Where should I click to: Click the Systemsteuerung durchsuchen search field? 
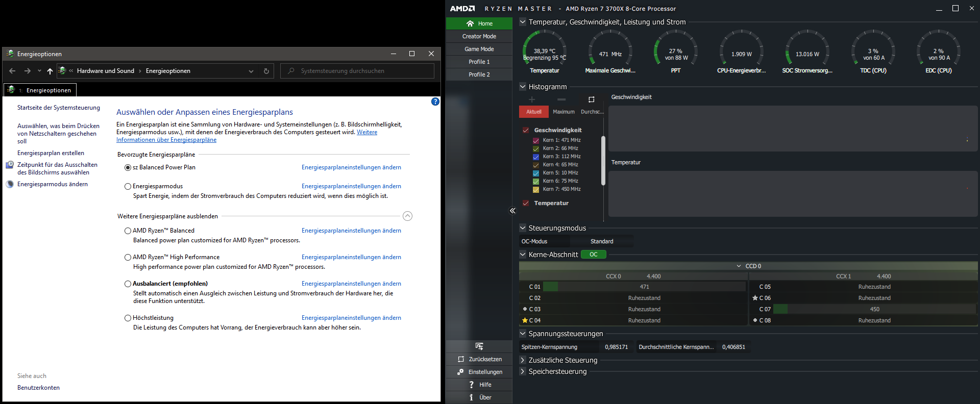(x=357, y=71)
